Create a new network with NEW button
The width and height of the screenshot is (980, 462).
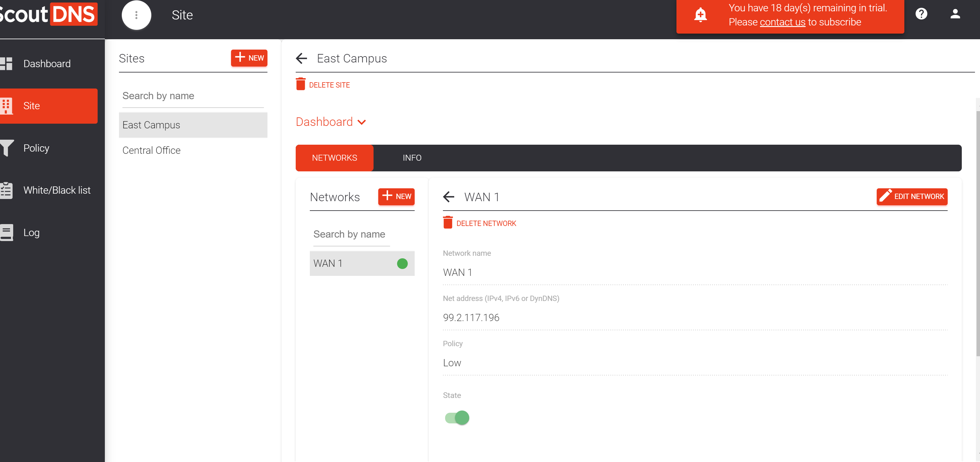pyautogui.click(x=396, y=196)
